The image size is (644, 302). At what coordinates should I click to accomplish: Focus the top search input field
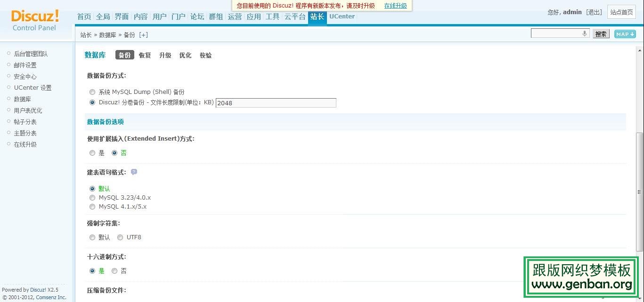(x=560, y=34)
